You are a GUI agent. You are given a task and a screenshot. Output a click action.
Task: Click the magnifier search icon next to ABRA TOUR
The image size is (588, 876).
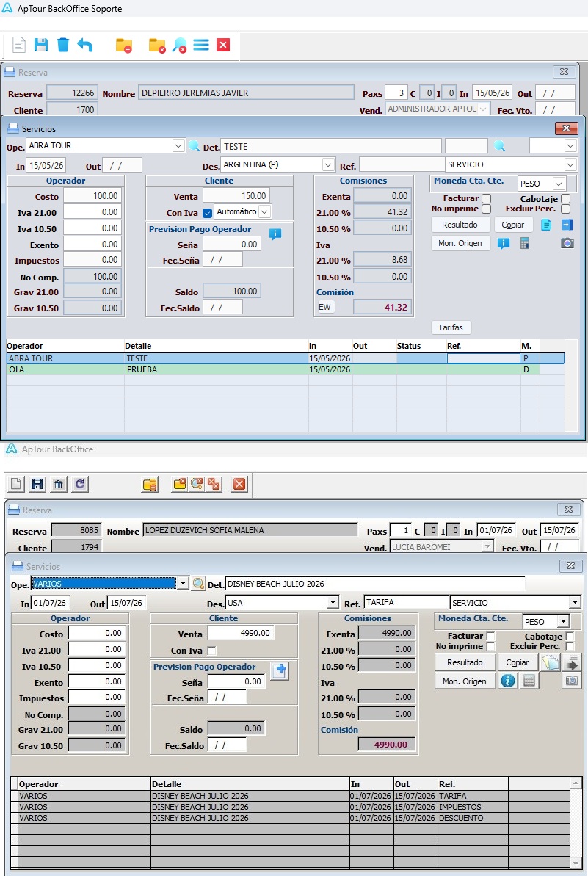195,146
